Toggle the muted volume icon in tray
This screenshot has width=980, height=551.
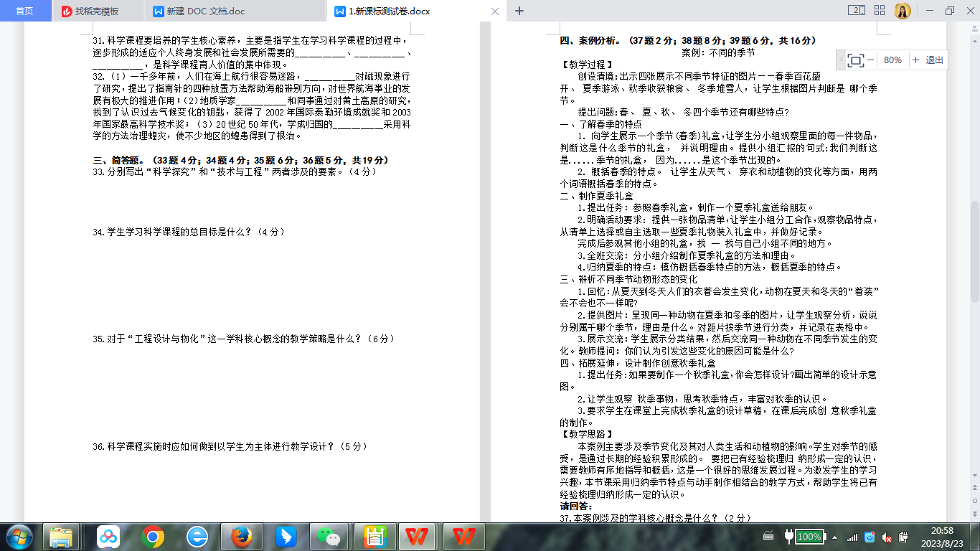click(887, 537)
